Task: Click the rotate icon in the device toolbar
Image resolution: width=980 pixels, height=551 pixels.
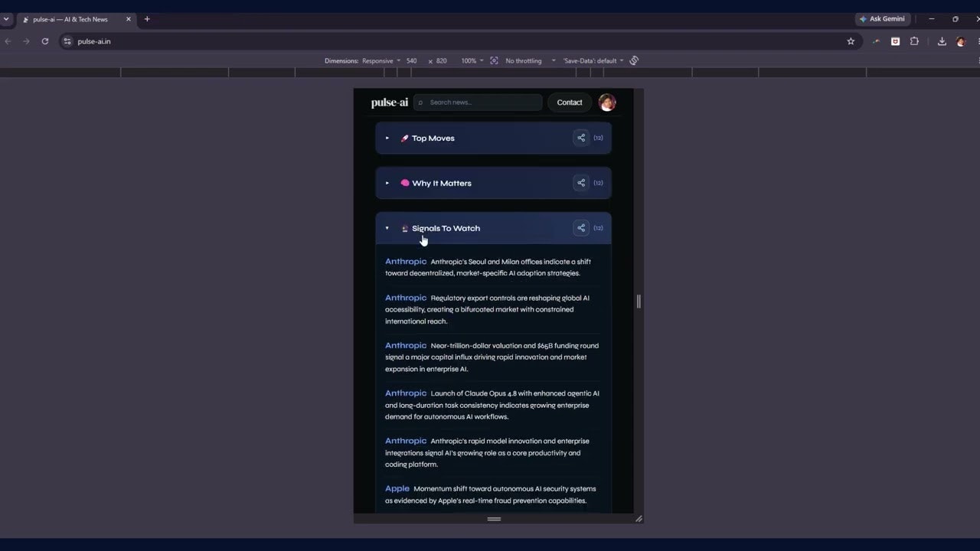Action: pos(634,60)
